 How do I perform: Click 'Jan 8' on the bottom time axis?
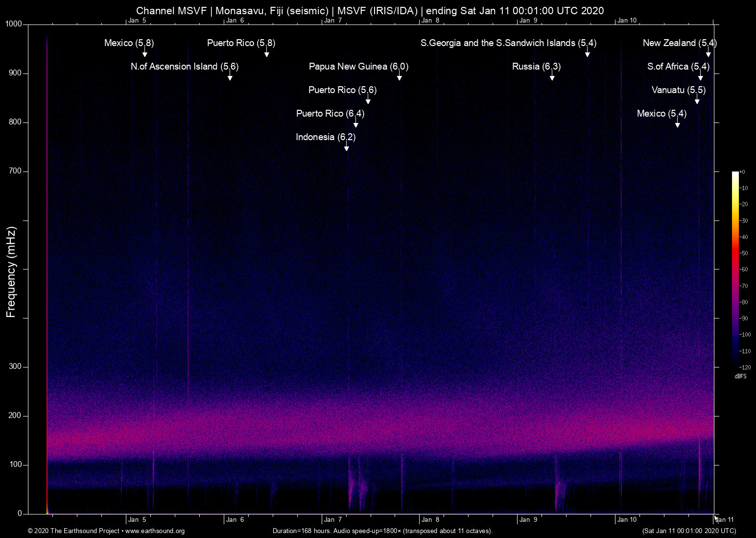click(430, 520)
